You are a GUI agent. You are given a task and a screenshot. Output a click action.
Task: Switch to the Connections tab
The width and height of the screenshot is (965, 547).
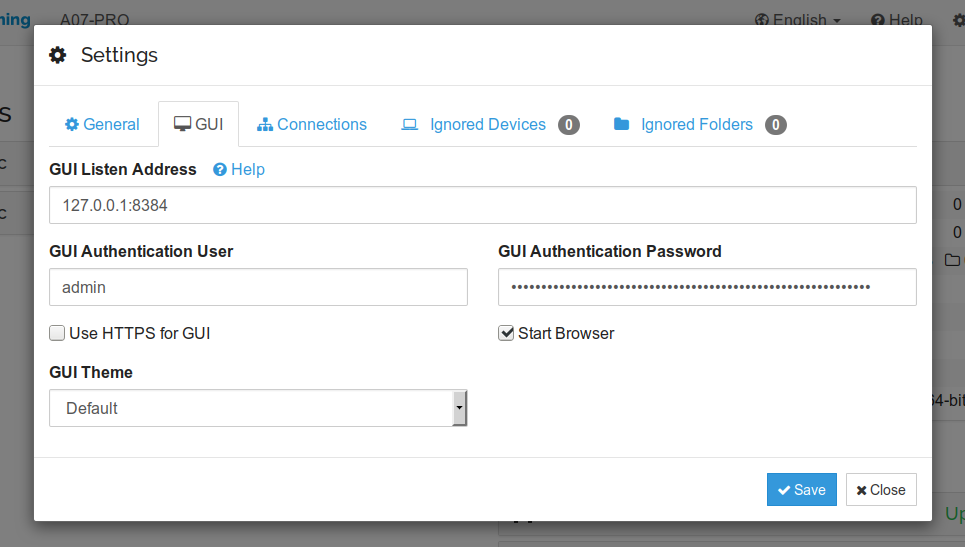pyautogui.click(x=312, y=125)
